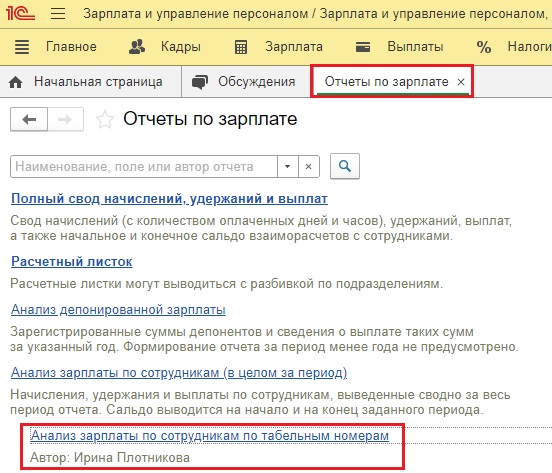Open the Главное section
The image size is (552, 473).
[71, 46]
